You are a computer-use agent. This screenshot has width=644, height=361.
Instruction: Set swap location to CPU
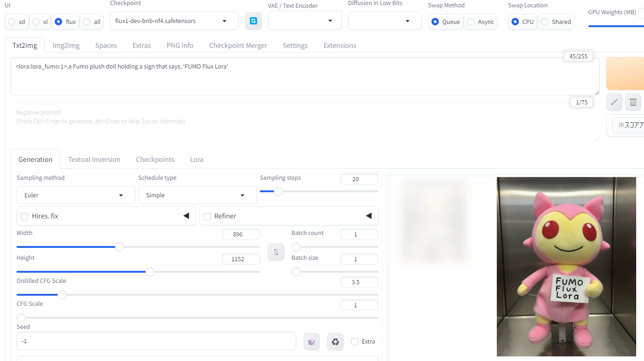coord(523,22)
